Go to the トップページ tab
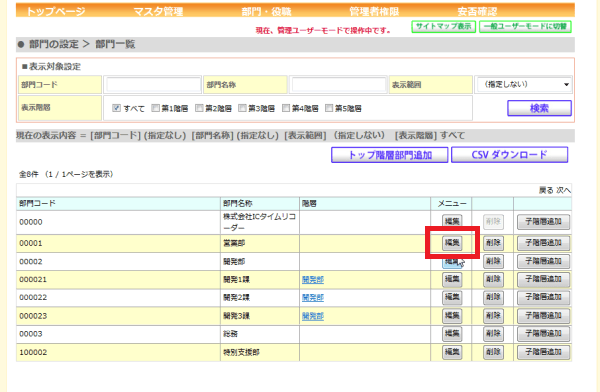This screenshot has width=600, height=392. click(55, 11)
